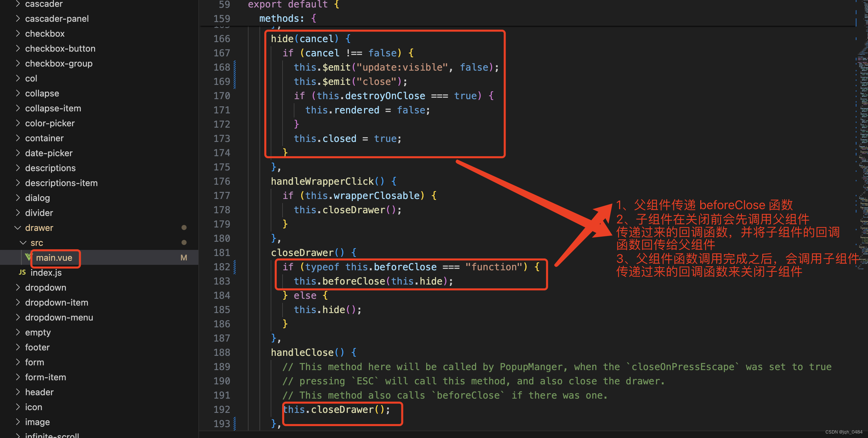Image resolution: width=868 pixels, height=438 pixels.
Task: Click the M git status badge on main.vue
Action: [x=184, y=258]
